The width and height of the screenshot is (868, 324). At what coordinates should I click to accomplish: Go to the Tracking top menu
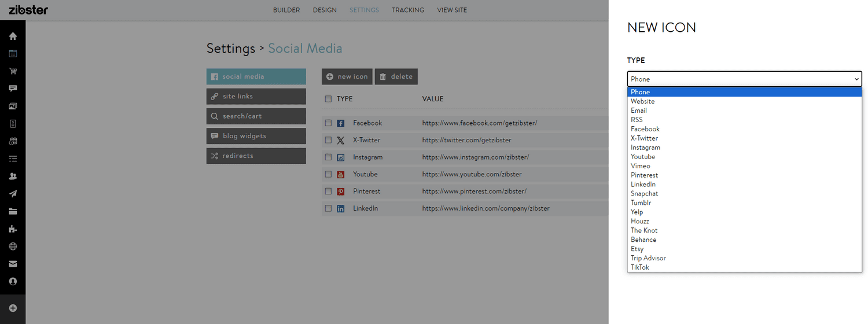(408, 10)
